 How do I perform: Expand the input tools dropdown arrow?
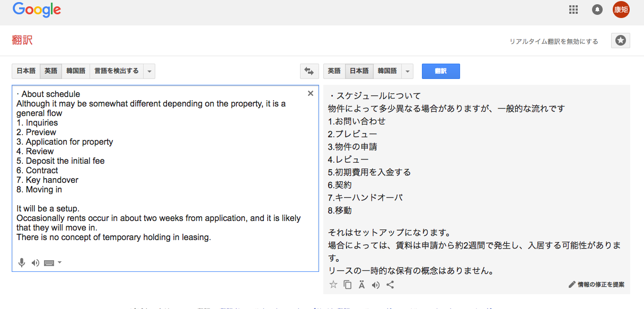(x=59, y=262)
